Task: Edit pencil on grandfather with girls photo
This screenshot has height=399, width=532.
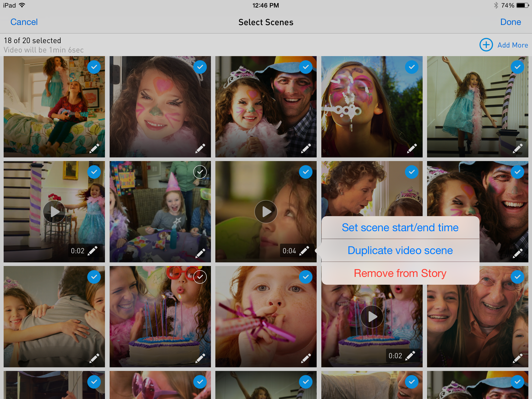Action: (x=518, y=358)
